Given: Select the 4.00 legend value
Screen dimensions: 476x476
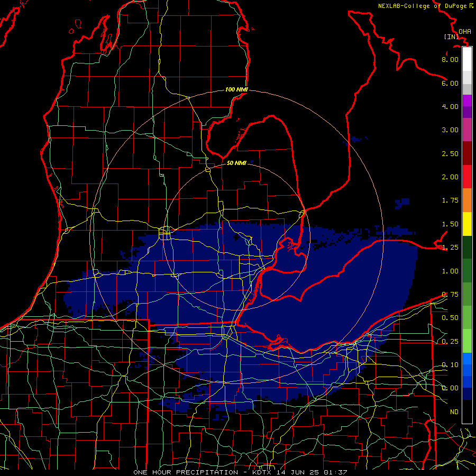Looking at the screenshot, I should [x=450, y=106].
